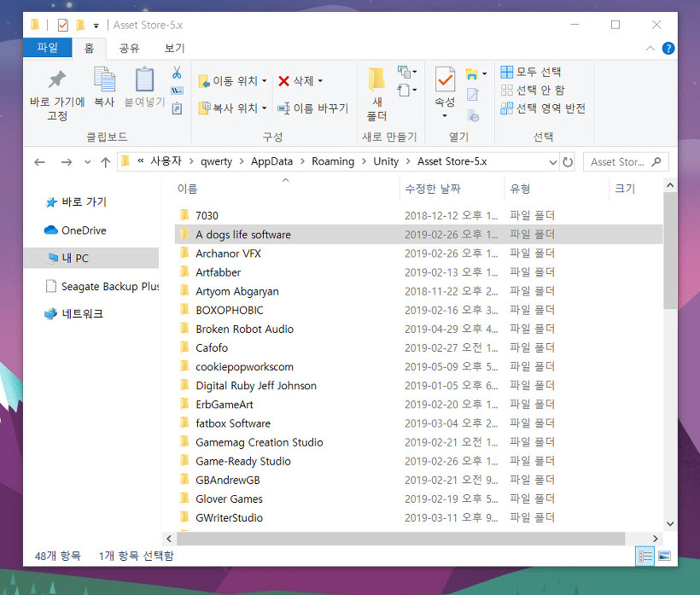The image size is (700, 595).
Task: Open the 파일 menu tab
Action: 47,47
